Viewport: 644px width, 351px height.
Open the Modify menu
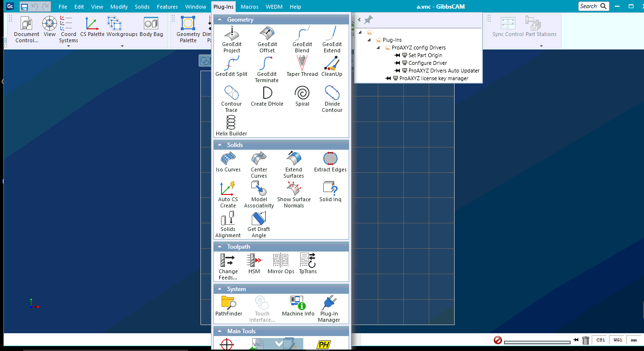click(119, 7)
